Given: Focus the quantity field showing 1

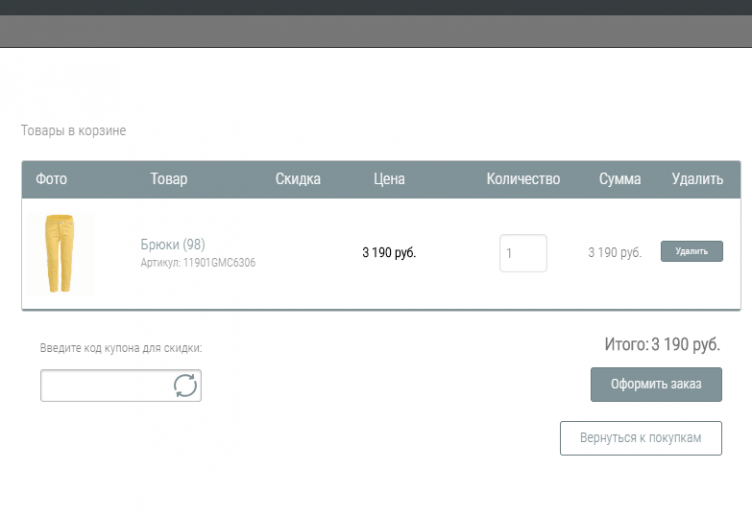Looking at the screenshot, I should [523, 253].
